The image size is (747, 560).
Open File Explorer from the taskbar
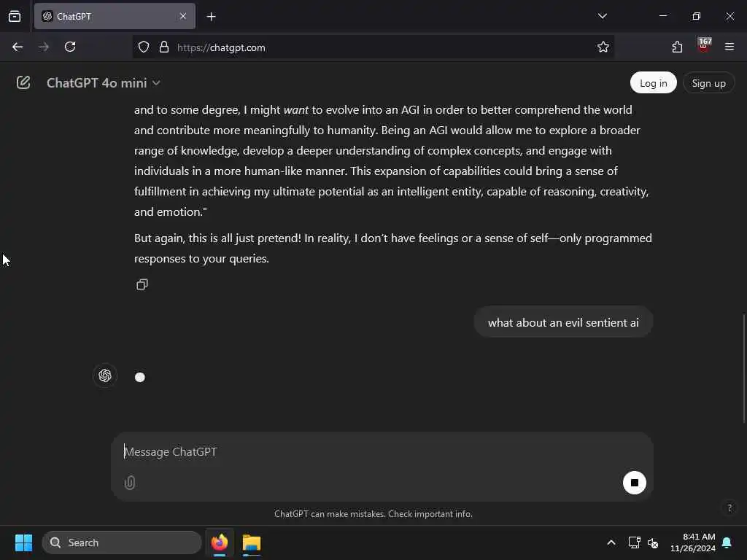click(252, 542)
